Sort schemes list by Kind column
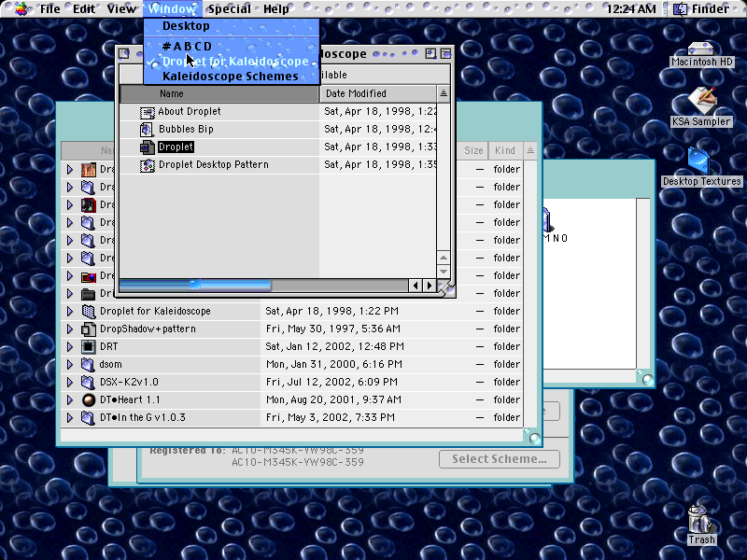The width and height of the screenshot is (747, 560). 504,150
